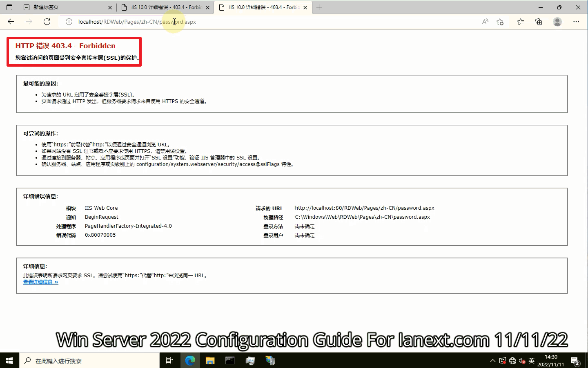Screen dimensions: 588x368
Task: Open Command Prompt from taskbar
Action: pos(230,361)
